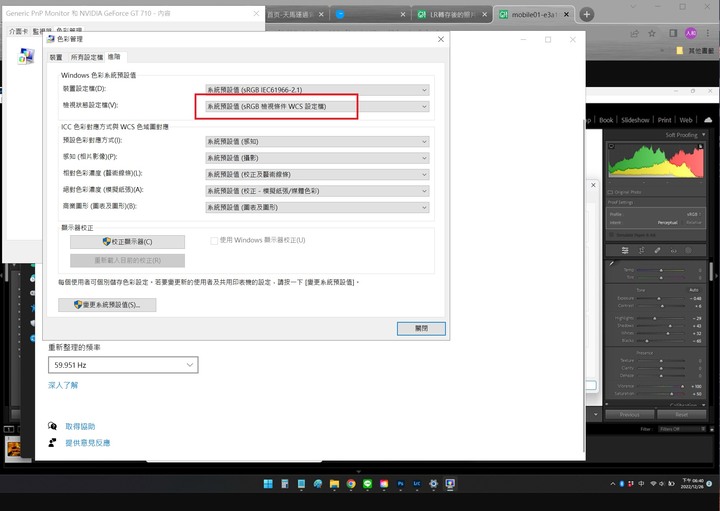Click the Auto tone button in Lightroom
Screen dimensions: 720x511
[x=693, y=290]
